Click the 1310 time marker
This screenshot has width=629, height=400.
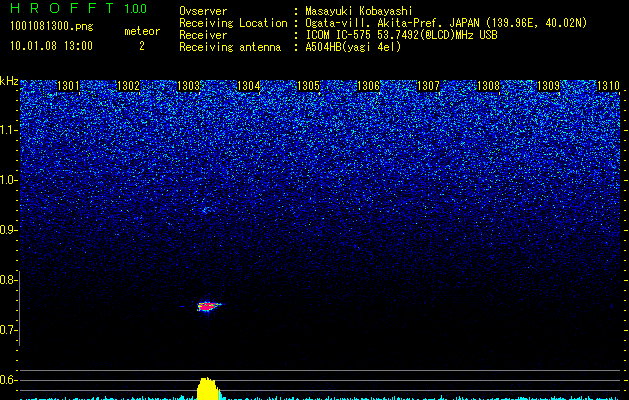click(609, 86)
